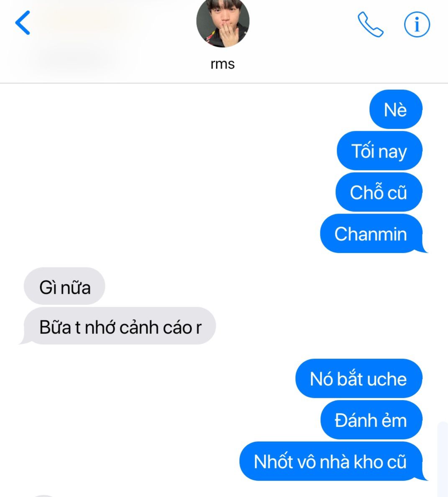Click the scrollbar on the right edge
This screenshot has width=448, height=497.
[x=443, y=459]
